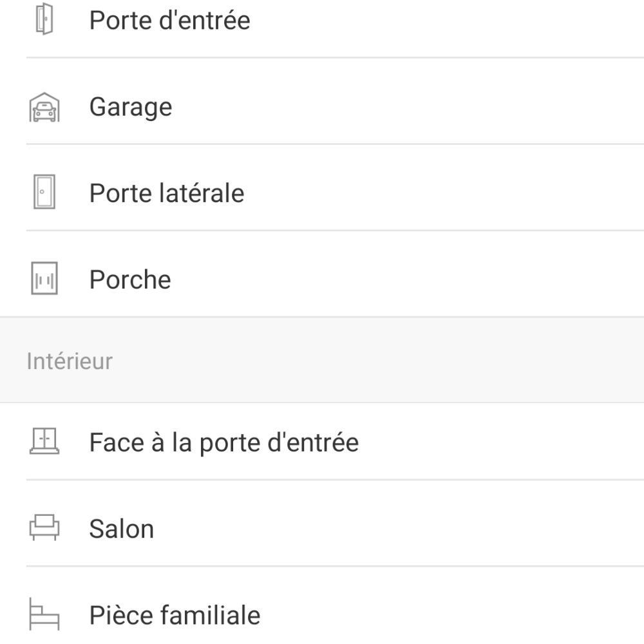Screen dimensions: 644x644
Task: Set location to the Salon row
Action: pyautogui.click(x=322, y=523)
